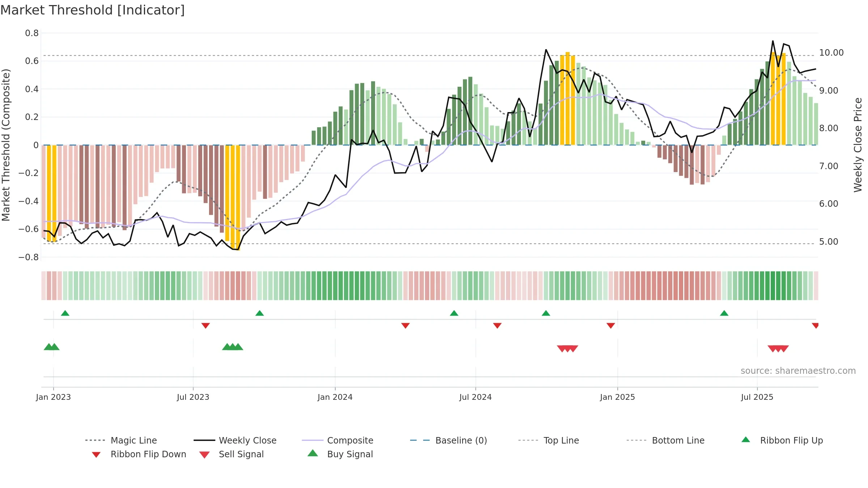Click the left axis tick '0.2'
The width and height of the screenshot is (868, 488).
32,117
